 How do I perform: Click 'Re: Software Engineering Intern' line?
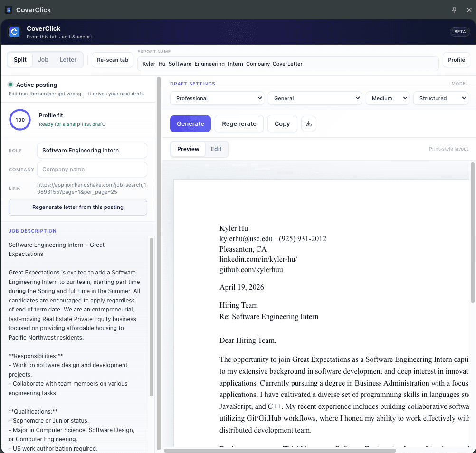(x=269, y=316)
